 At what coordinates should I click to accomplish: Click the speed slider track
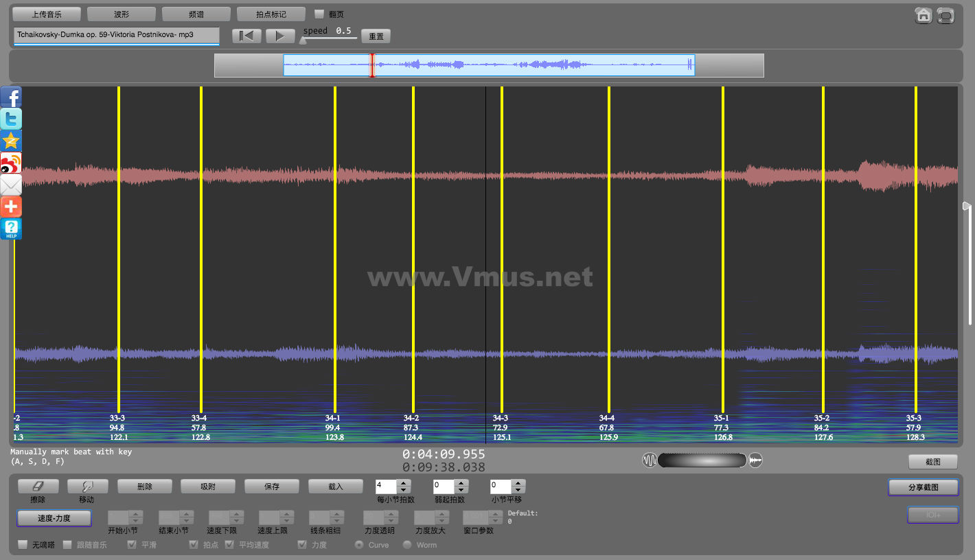pyautogui.click(x=330, y=39)
